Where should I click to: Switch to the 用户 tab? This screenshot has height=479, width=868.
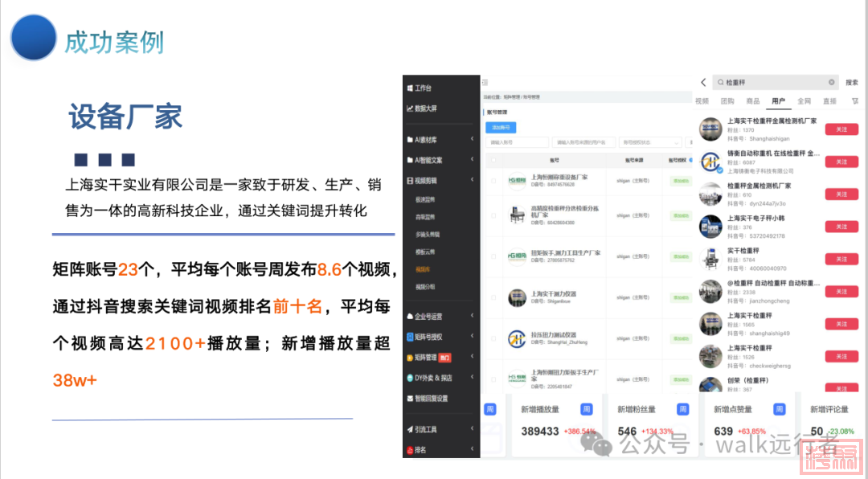tap(778, 100)
